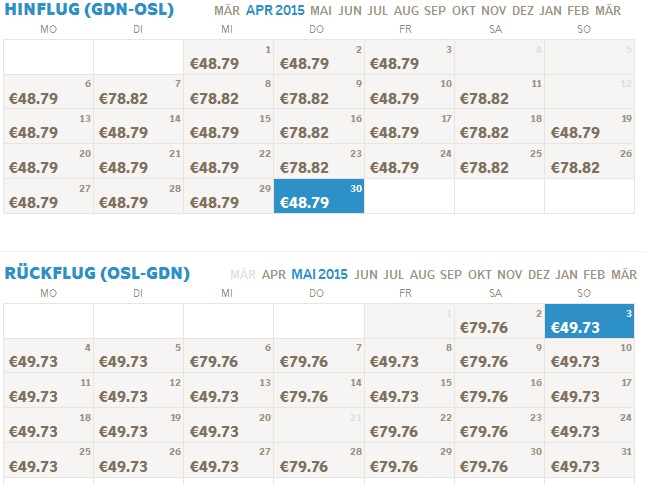
Task: Choose May 31 return flight €49.73
Action: click(x=590, y=461)
